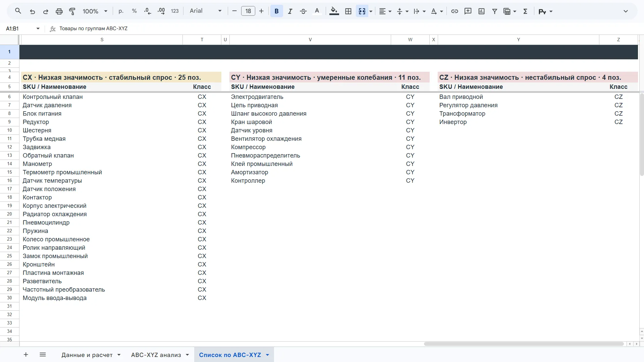The image size is (644, 362).
Task: Increase decimal places icon
Action: pyautogui.click(x=161, y=11)
